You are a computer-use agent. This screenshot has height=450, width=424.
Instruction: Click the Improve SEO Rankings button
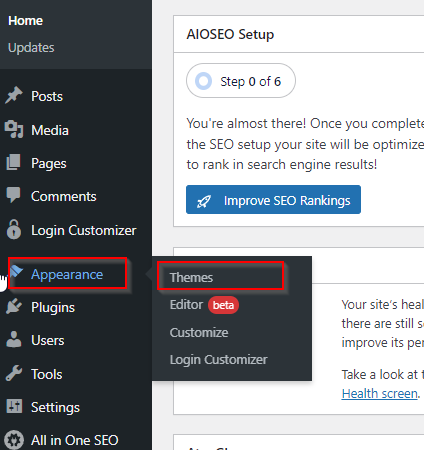click(x=273, y=199)
